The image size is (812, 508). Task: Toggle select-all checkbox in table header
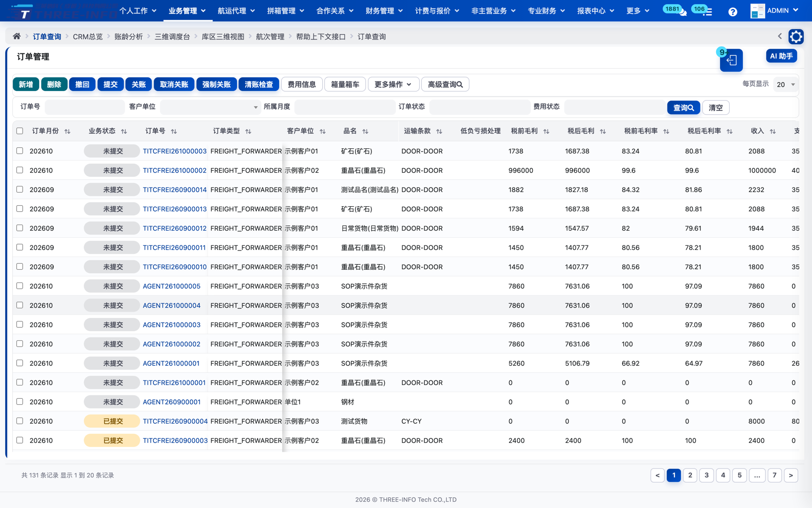tap(20, 131)
